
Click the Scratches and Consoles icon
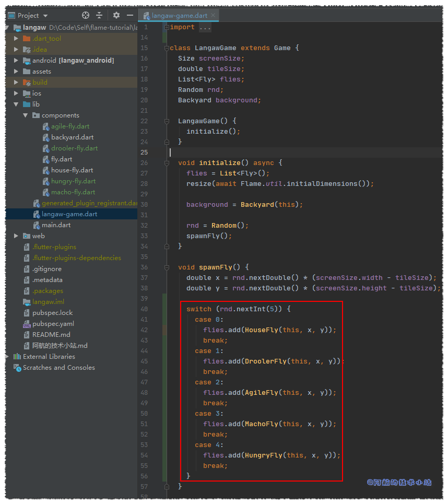click(17, 368)
